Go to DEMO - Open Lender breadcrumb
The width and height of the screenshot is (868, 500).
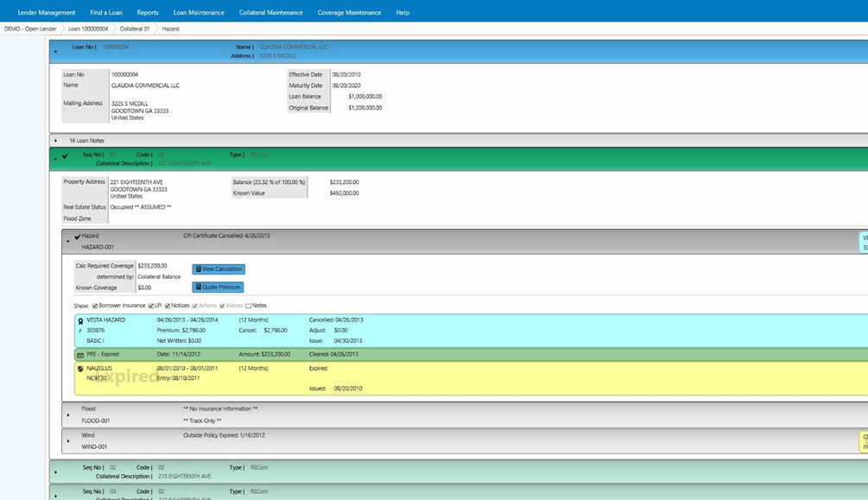coord(30,28)
